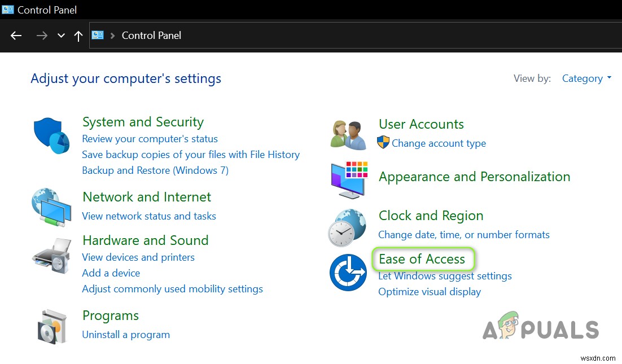Click Uninstall a program
This screenshot has height=364, width=622.
[x=126, y=334]
